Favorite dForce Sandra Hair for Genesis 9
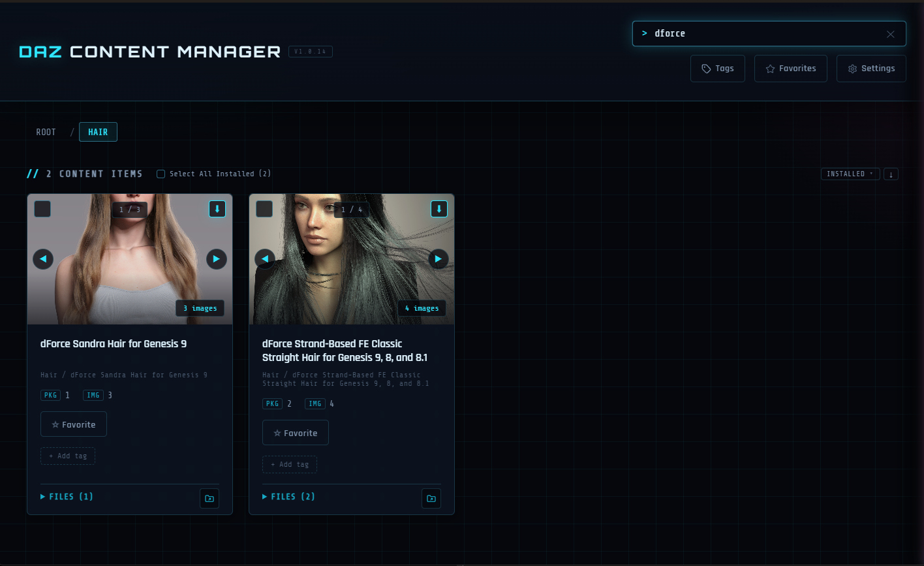 pos(74,424)
